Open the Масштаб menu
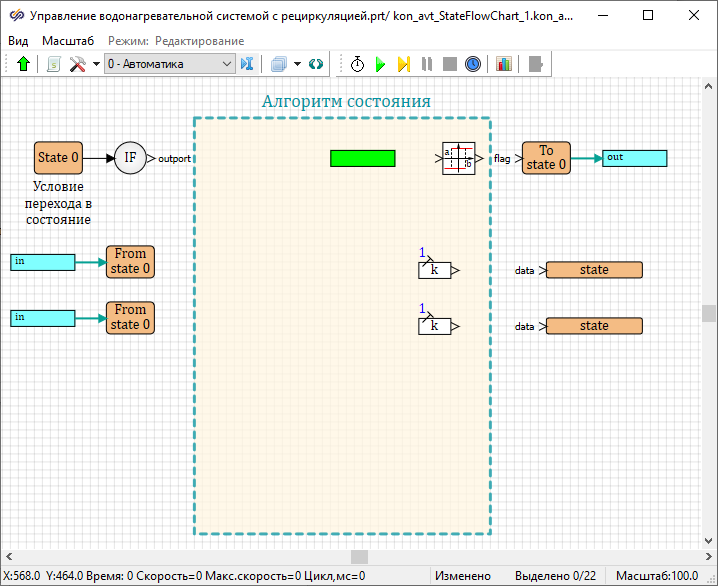The height and width of the screenshot is (586, 718). pyautogui.click(x=68, y=40)
